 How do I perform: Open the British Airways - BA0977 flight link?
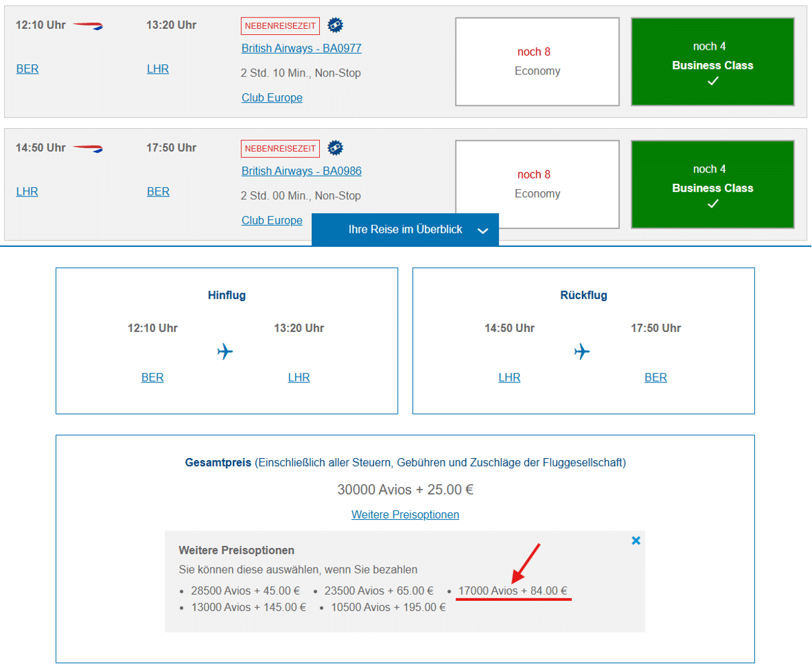(301, 48)
